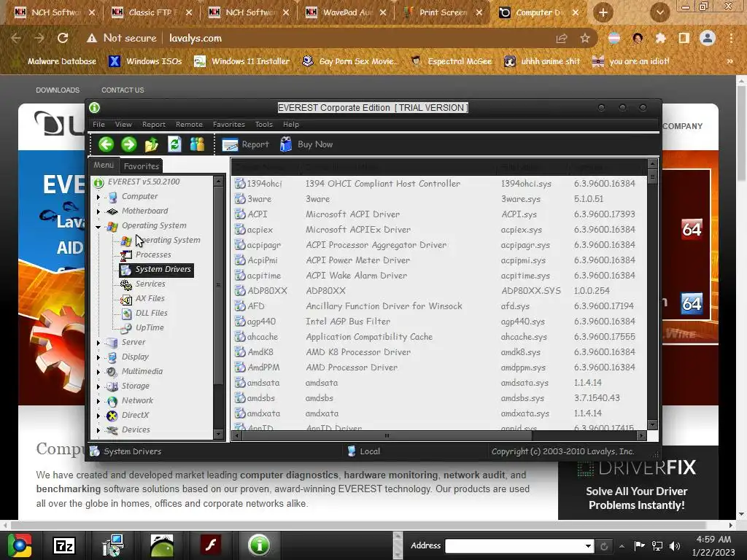Switch to the Menu tab in left panel
The image size is (747, 560).
click(x=104, y=166)
